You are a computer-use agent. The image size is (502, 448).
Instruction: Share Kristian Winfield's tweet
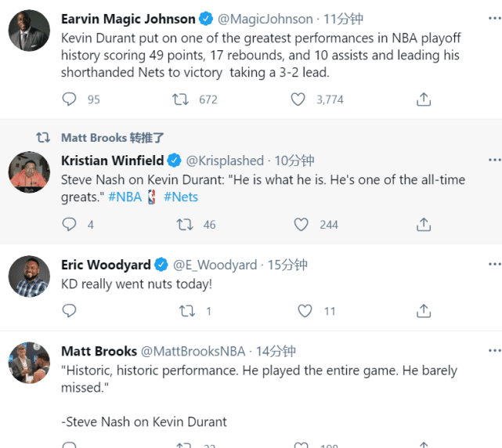click(424, 225)
